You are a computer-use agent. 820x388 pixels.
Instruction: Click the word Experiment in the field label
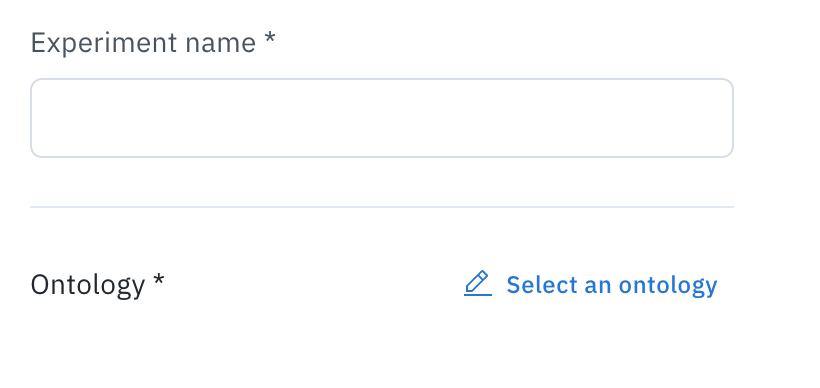pyautogui.click(x=103, y=43)
